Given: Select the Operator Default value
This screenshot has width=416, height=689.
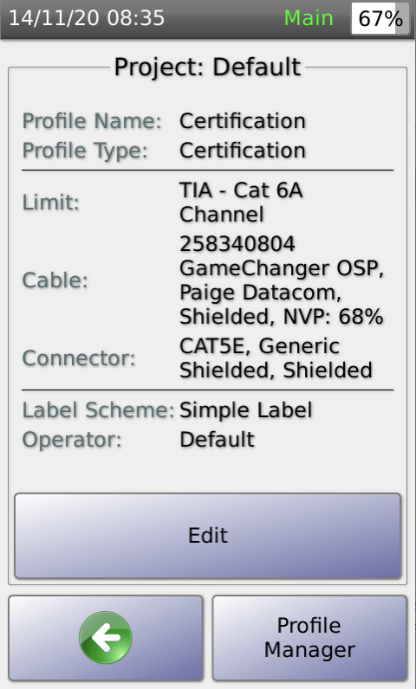Looking at the screenshot, I should (217, 439).
